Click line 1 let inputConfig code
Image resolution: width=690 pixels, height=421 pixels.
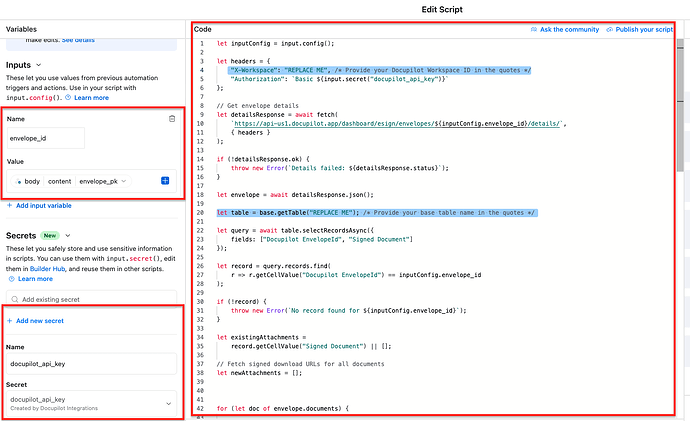point(275,44)
